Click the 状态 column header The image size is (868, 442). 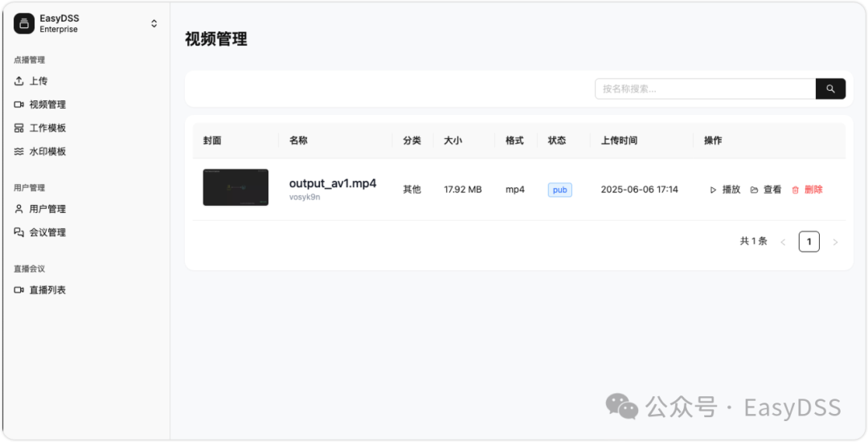tap(557, 141)
